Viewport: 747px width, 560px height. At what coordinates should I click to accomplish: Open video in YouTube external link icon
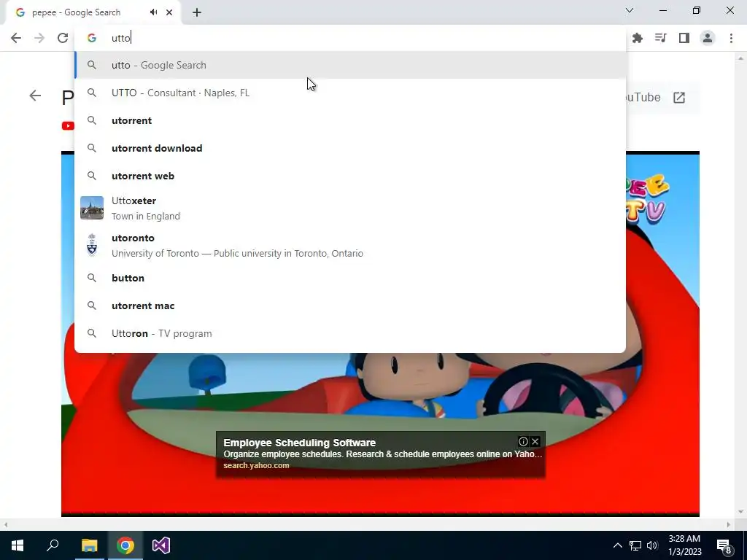(679, 98)
